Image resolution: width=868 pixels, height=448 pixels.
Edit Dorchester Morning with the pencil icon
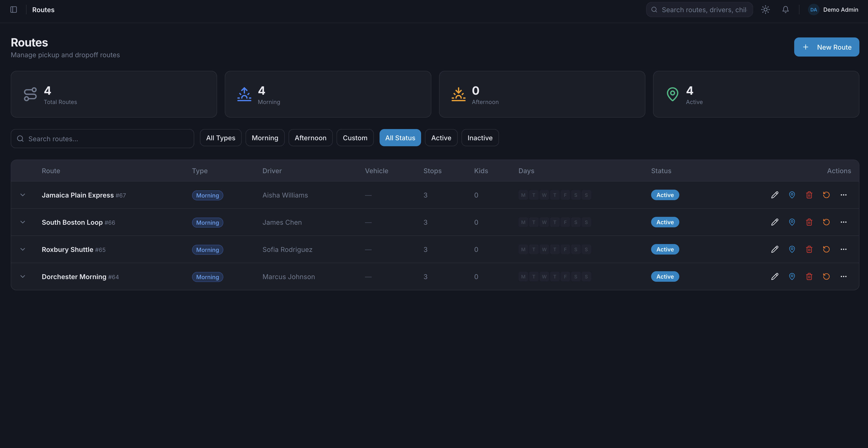(775, 277)
